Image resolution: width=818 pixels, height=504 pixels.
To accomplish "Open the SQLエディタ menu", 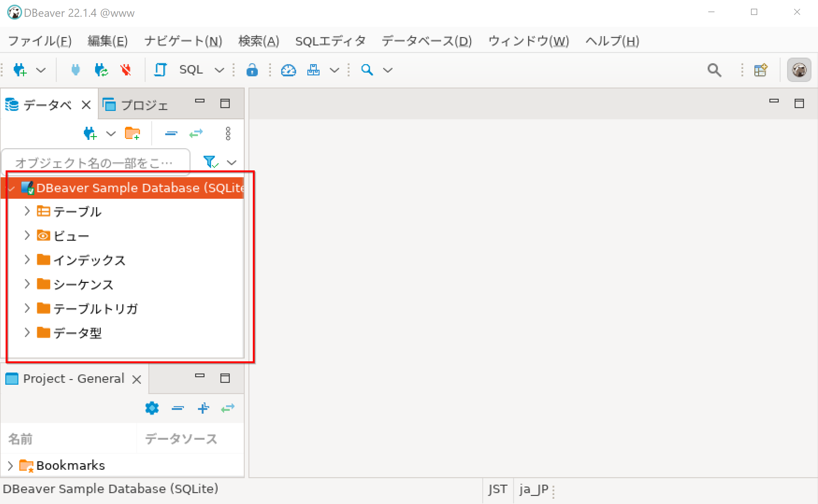I will coord(330,41).
